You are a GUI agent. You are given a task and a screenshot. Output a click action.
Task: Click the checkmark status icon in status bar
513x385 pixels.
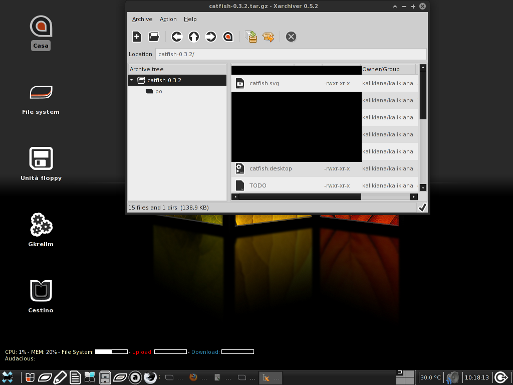[422, 207]
